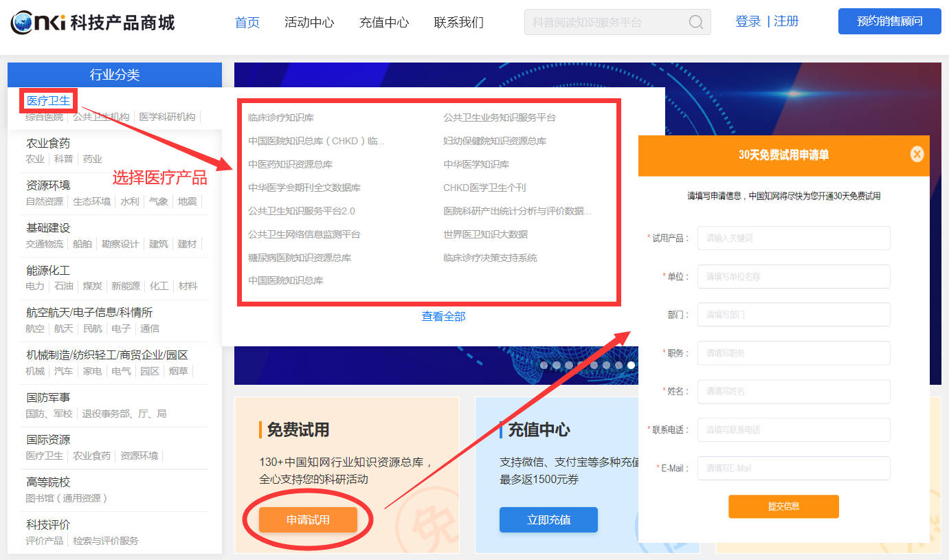Open 临床诊疗知识库 product link
This screenshot has height=560, width=949.
tap(281, 117)
